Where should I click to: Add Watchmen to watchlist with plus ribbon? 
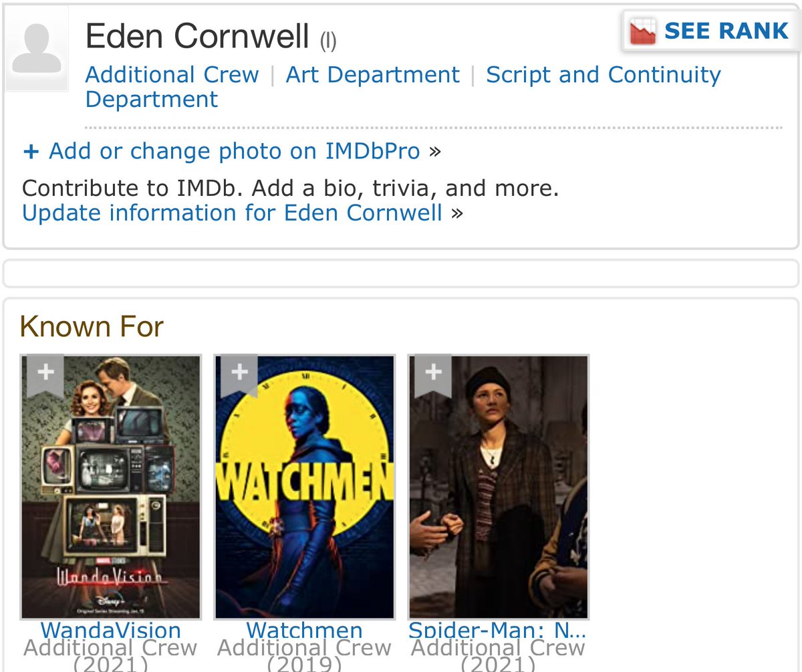(239, 375)
